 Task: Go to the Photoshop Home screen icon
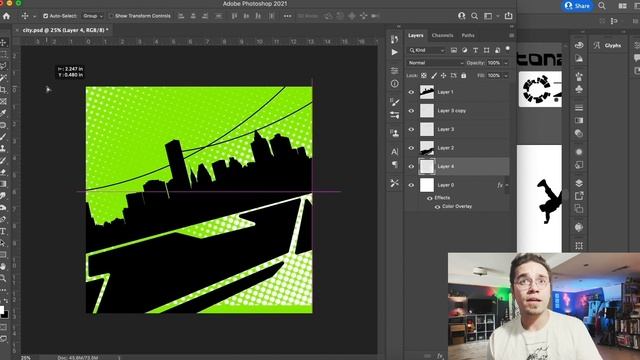click(x=6, y=16)
